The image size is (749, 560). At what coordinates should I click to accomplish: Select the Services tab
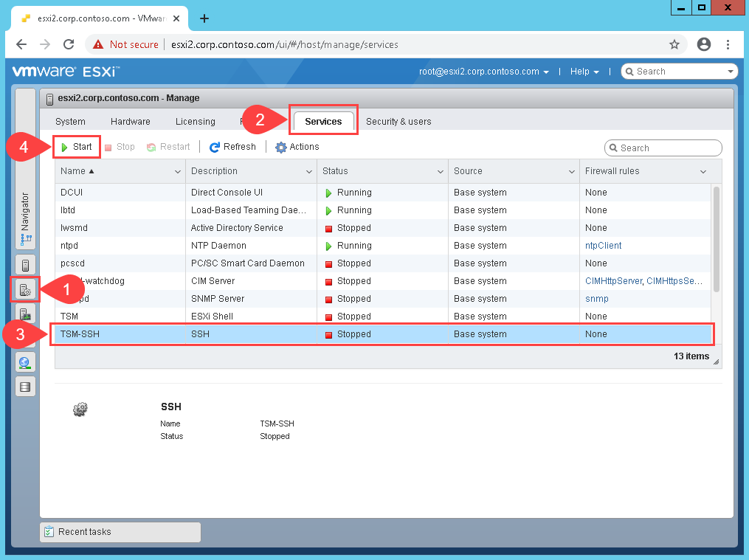coord(323,121)
